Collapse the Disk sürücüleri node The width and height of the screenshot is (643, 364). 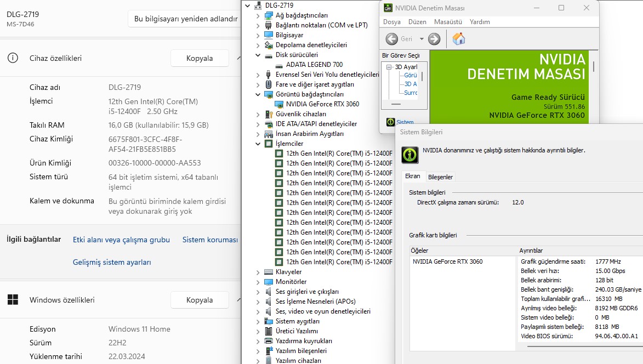(x=258, y=55)
